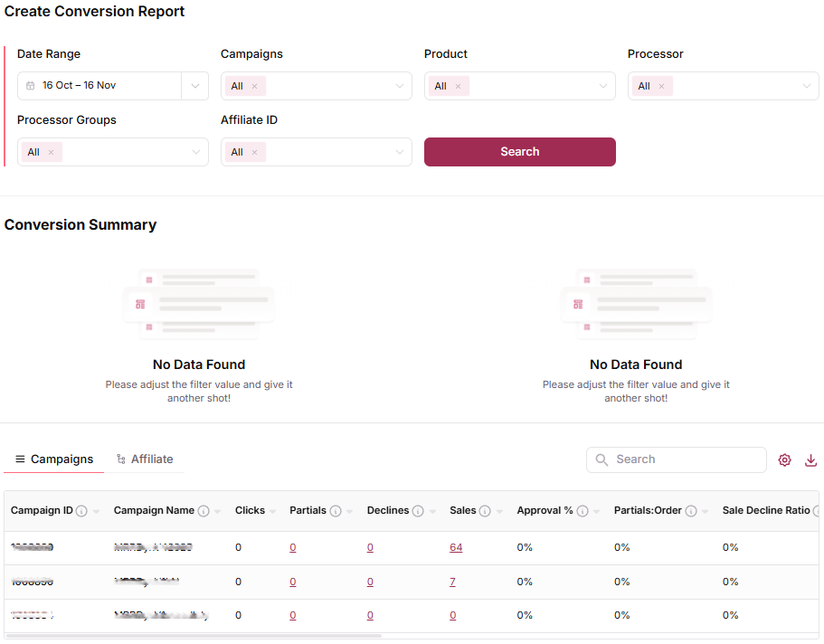Image resolution: width=824 pixels, height=644 pixels.
Task: Open the 64 sales link
Action: click(456, 548)
